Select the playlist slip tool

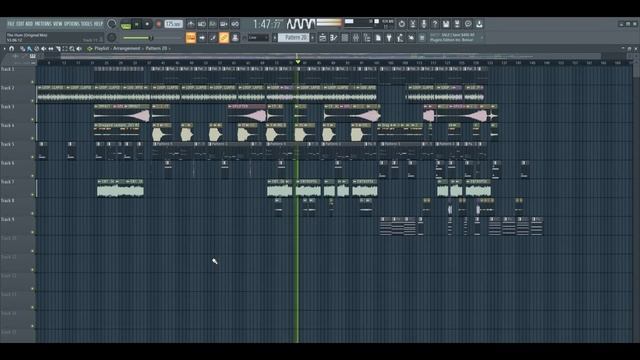[51, 49]
